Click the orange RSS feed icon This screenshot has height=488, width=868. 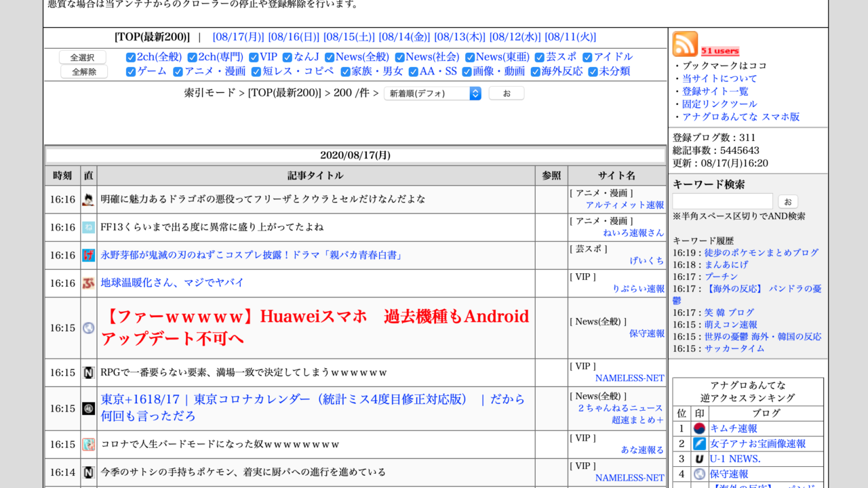tap(685, 44)
